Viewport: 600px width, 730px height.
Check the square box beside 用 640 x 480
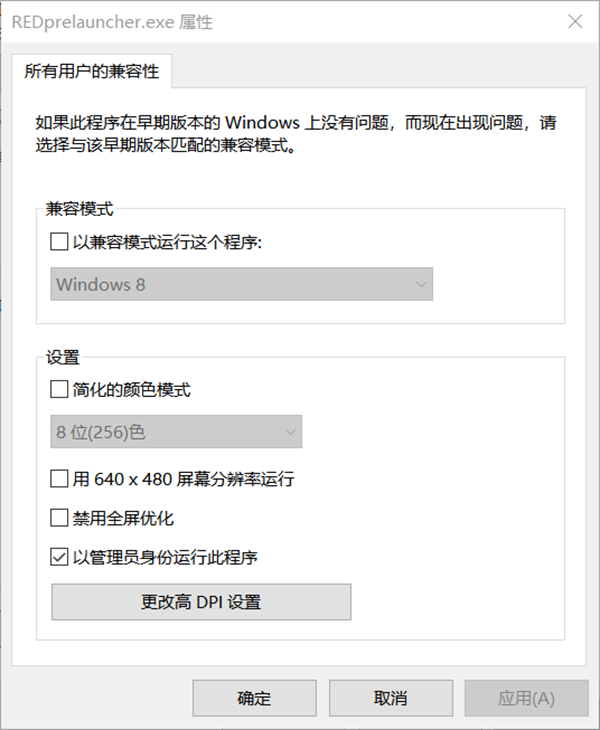(x=59, y=479)
